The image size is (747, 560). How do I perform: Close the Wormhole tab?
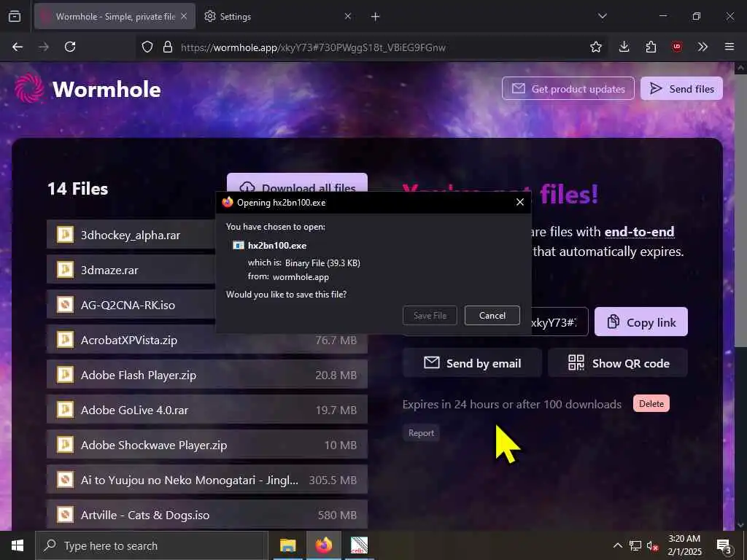(184, 16)
